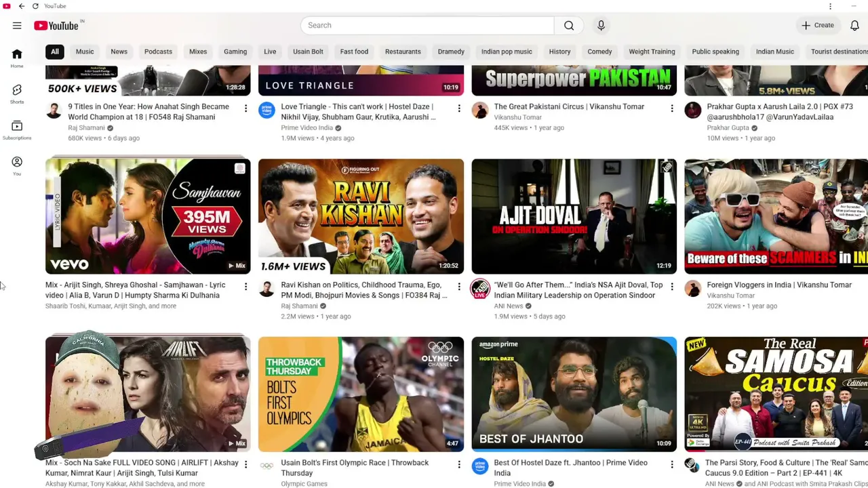Click the Search input field

(x=427, y=25)
